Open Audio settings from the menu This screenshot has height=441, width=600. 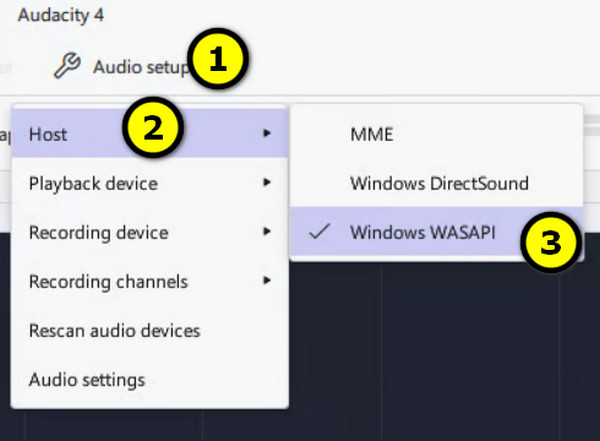click(x=150, y=379)
